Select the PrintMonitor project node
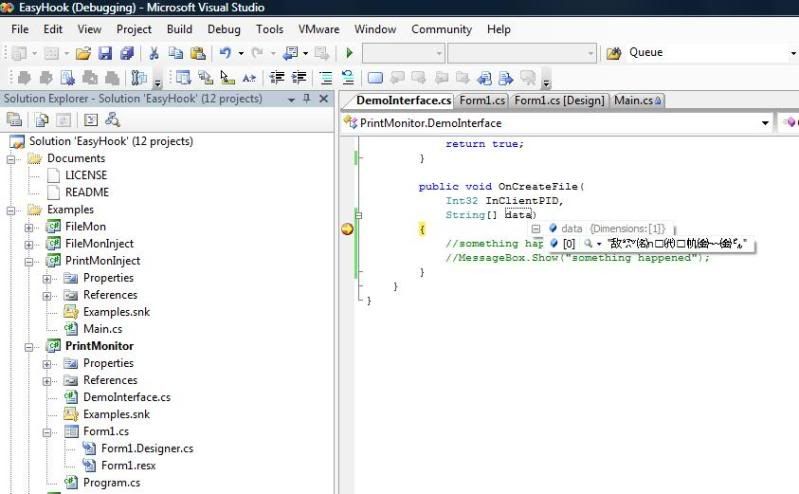Viewport: 799px width, 494px height. [99, 346]
